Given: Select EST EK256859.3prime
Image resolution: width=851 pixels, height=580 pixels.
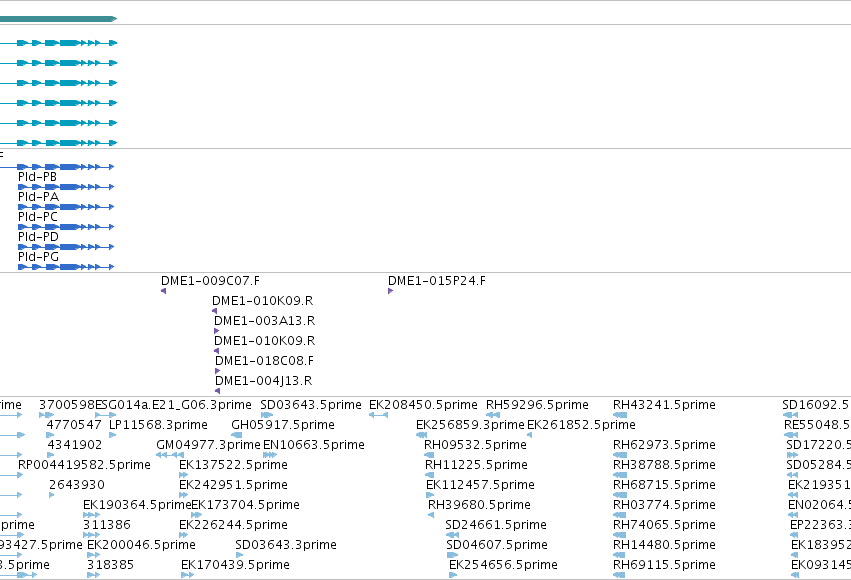Looking at the screenshot, I should (470, 425).
